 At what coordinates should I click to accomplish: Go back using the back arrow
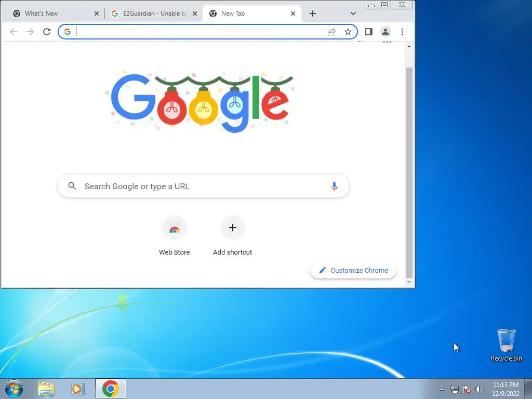[14, 32]
